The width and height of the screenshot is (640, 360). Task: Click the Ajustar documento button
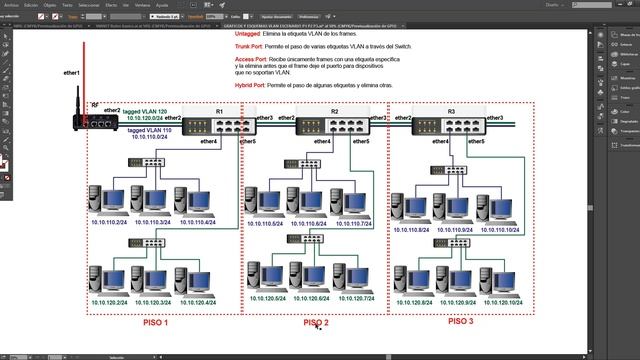coord(277,17)
